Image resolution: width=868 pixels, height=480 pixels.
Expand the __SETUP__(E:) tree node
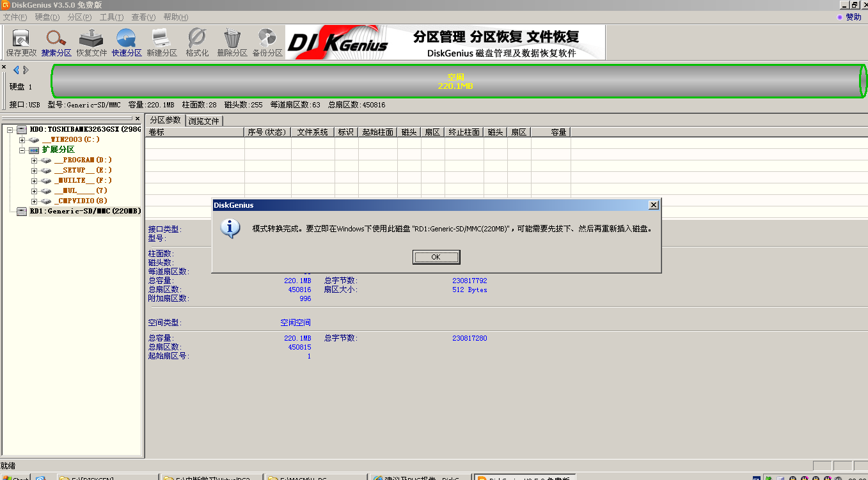[x=35, y=170]
